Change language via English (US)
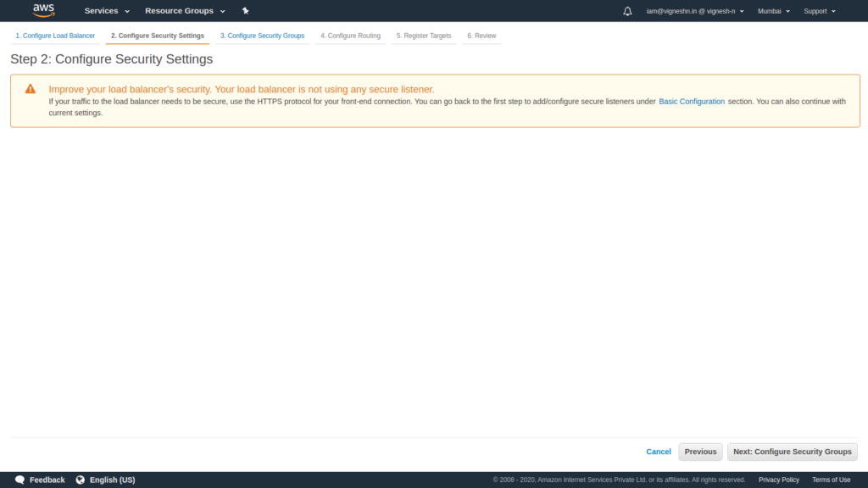The height and width of the screenshot is (488, 868). tap(113, 480)
